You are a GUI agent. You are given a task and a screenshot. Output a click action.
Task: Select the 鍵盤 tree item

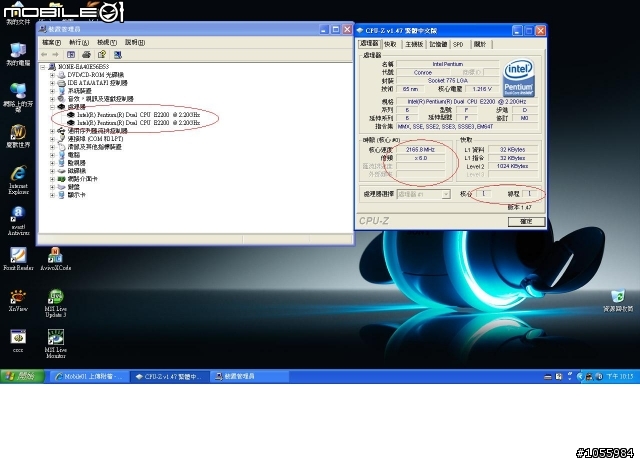point(73,187)
